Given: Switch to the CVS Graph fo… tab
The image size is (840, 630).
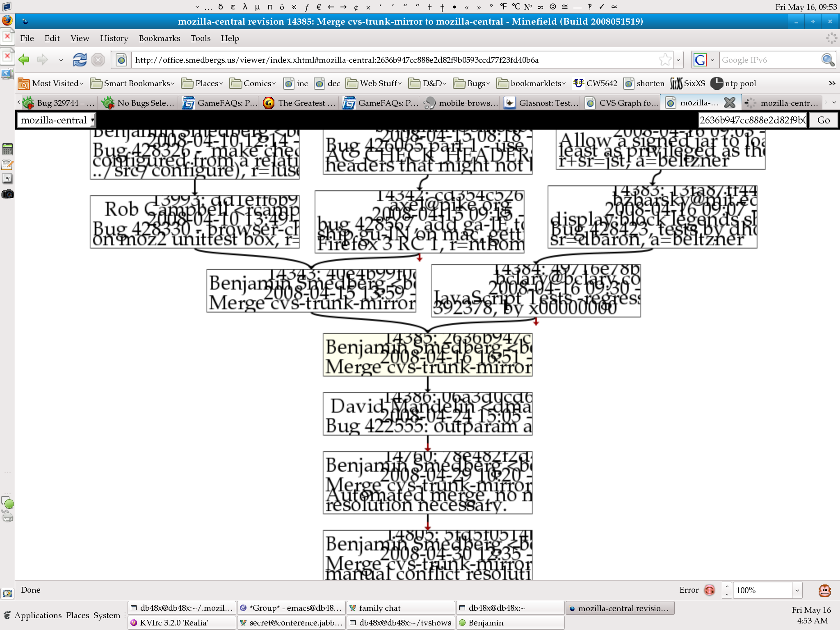Looking at the screenshot, I should pyautogui.click(x=621, y=103).
